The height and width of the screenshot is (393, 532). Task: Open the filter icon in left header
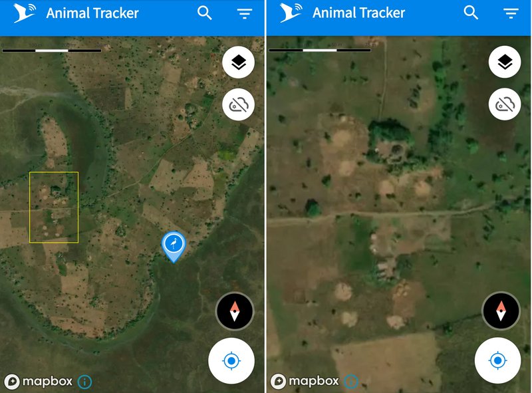[x=244, y=13]
